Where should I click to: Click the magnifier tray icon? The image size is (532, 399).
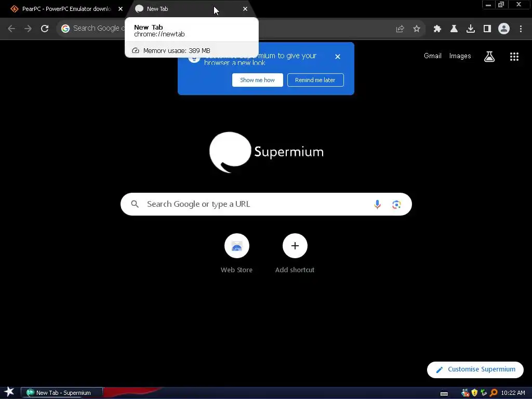coord(494,393)
